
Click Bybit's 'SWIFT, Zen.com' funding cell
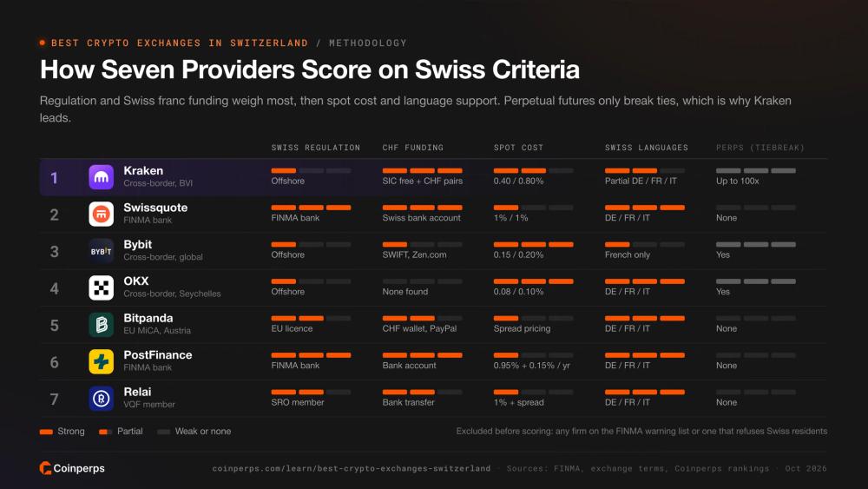point(414,254)
